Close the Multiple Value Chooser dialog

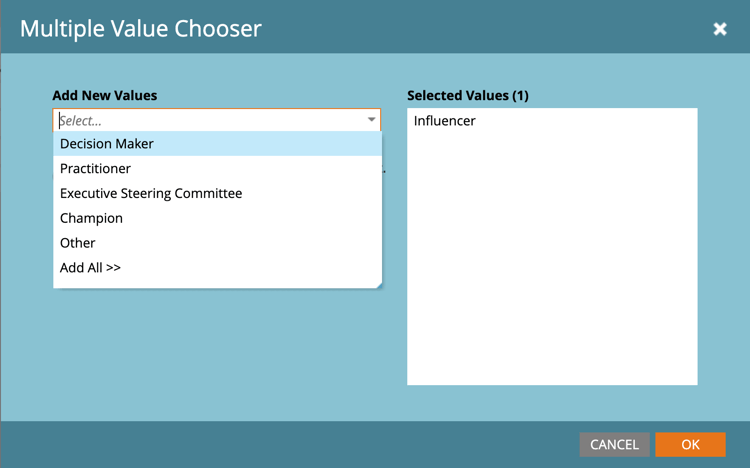(x=720, y=29)
